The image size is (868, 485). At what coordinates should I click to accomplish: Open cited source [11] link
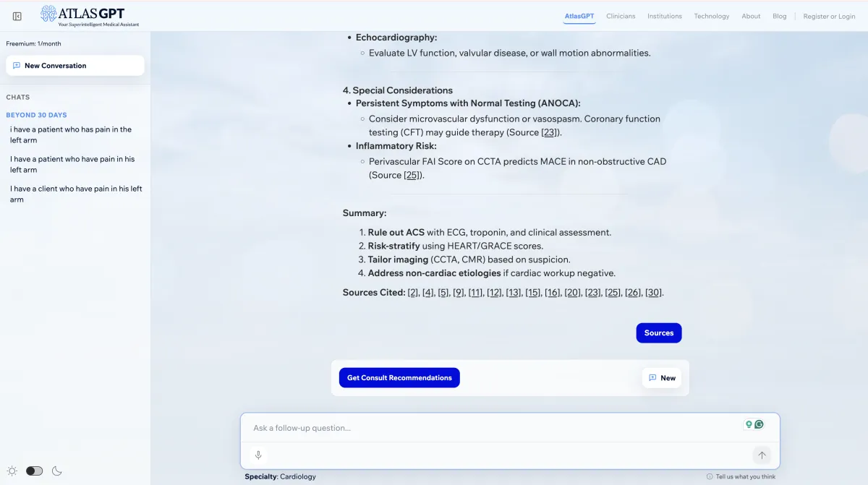475,293
